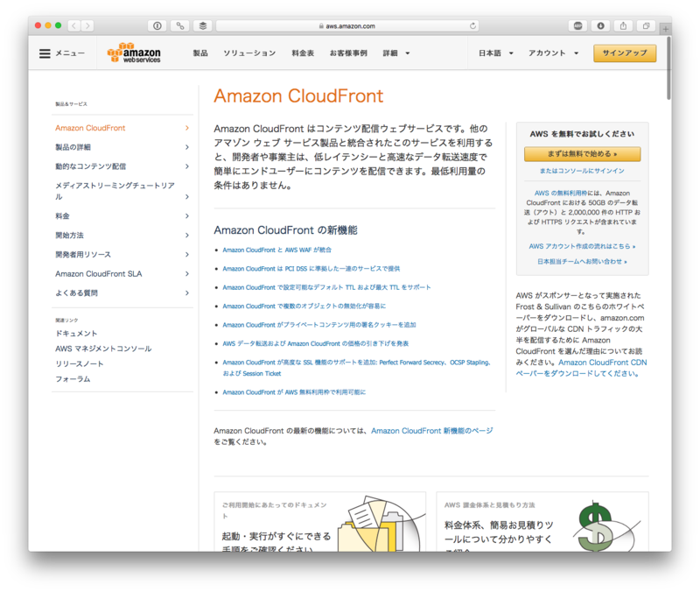Open the AWS の無料利用枠 link
700x592 pixels.
[x=561, y=193]
